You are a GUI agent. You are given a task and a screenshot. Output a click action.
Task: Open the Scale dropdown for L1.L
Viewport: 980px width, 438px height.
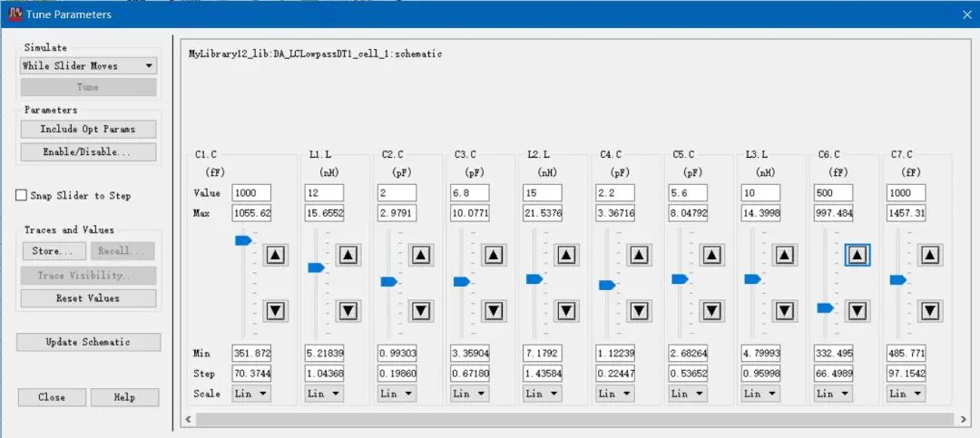pyautogui.click(x=324, y=394)
